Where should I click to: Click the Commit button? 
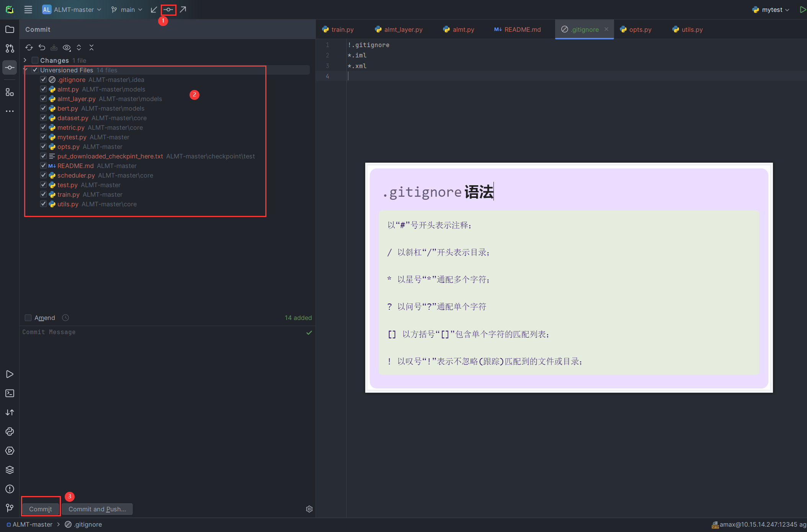(x=41, y=509)
